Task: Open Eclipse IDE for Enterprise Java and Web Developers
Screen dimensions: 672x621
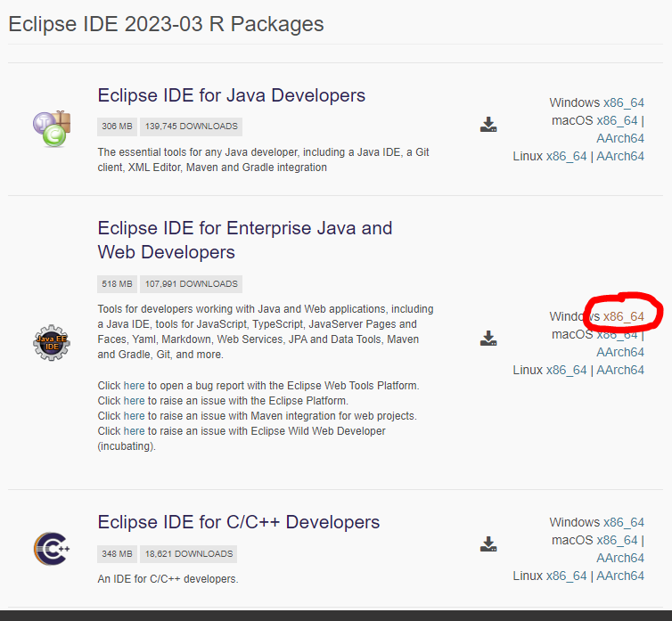Action: coord(245,240)
